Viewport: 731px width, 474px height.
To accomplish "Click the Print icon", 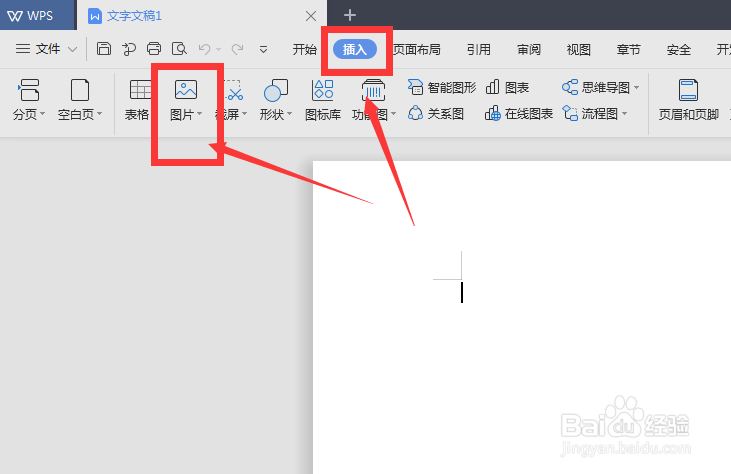I will (154, 48).
